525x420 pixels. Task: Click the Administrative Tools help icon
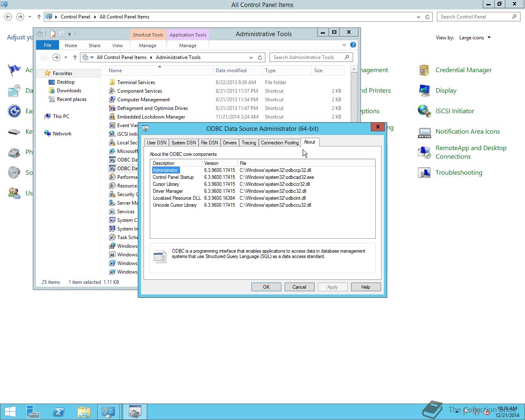click(353, 45)
